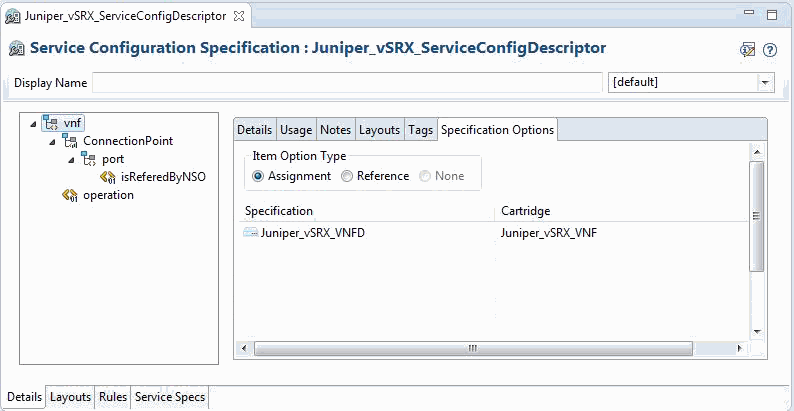Click the operation characteristic icon
794x411 pixels.
click(x=70, y=195)
